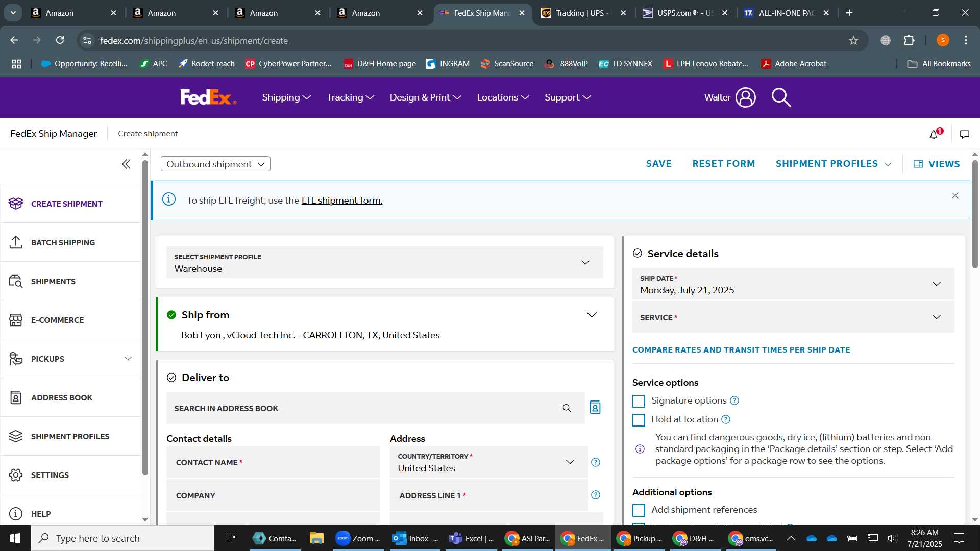Dismiss the LTL freight info banner
980x551 pixels.
955,196
